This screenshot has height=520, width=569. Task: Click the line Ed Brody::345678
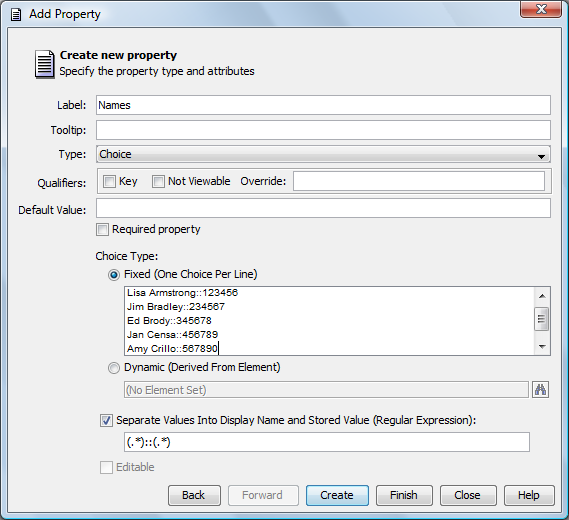pyautogui.click(x=169, y=321)
